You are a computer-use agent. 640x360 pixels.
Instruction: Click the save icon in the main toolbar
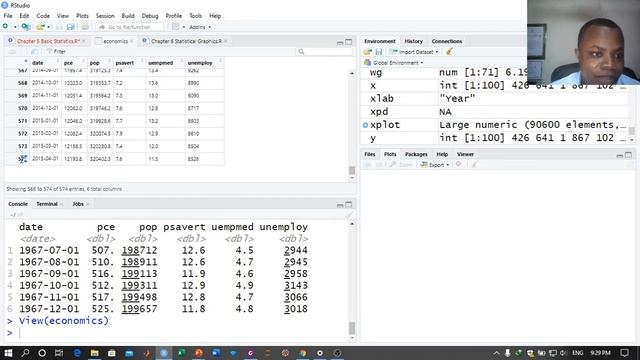(x=60, y=27)
